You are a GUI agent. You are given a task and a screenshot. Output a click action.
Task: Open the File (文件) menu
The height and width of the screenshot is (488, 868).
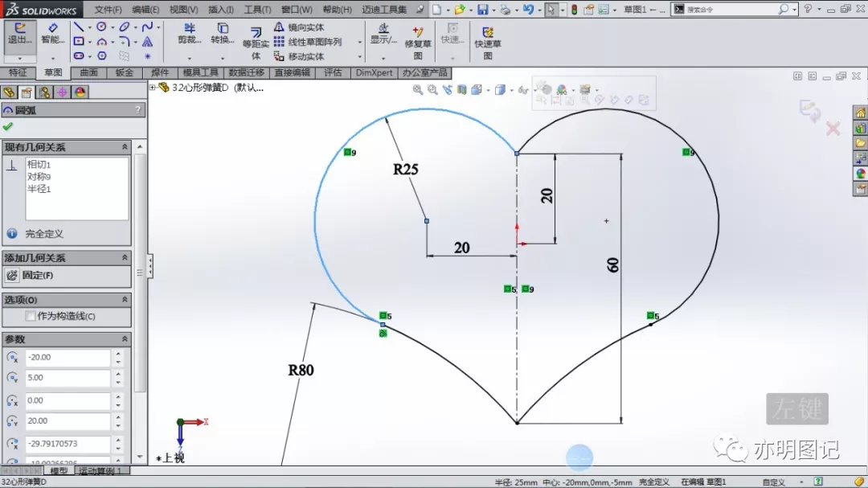pyautogui.click(x=108, y=10)
